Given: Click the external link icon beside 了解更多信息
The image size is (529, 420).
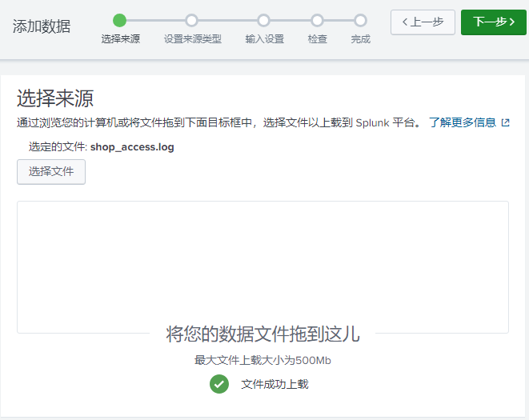Looking at the screenshot, I should point(505,123).
